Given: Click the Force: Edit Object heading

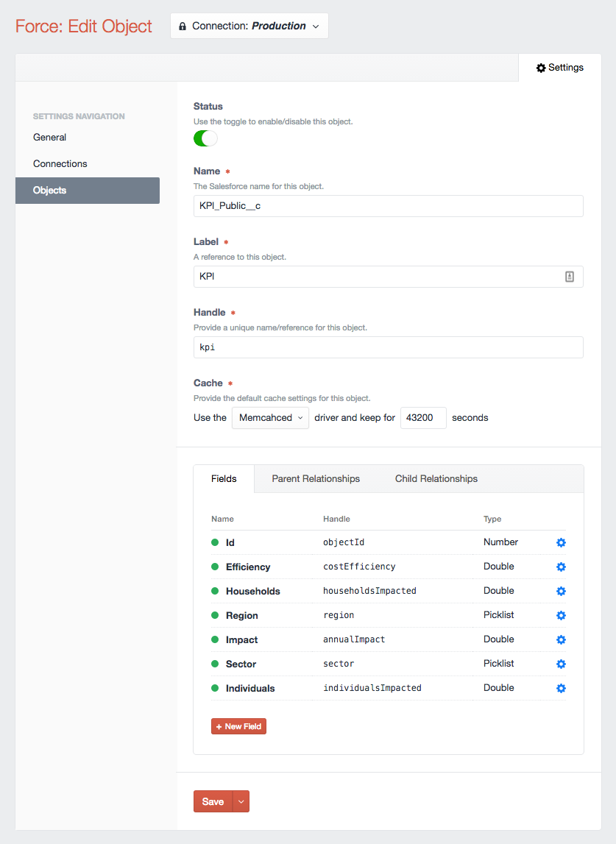Looking at the screenshot, I should pyautogui.click(x=83, y=26).
